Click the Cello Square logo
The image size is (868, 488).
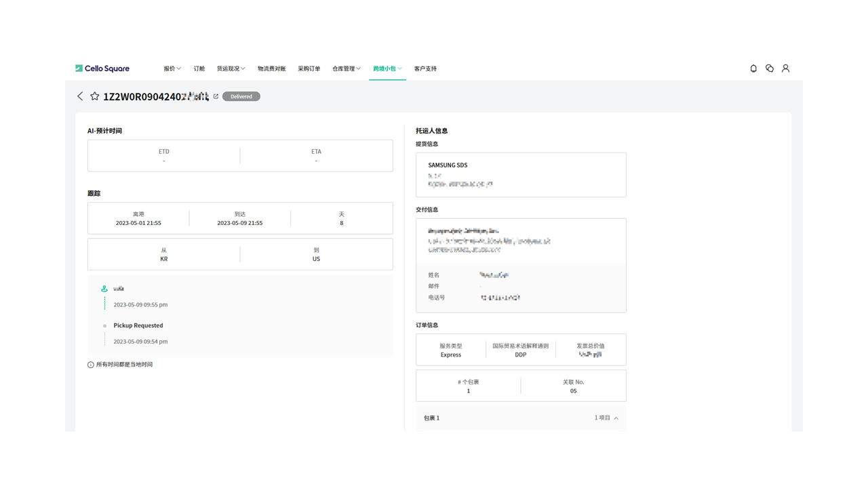pyautogui.click(x=102, y=68)
